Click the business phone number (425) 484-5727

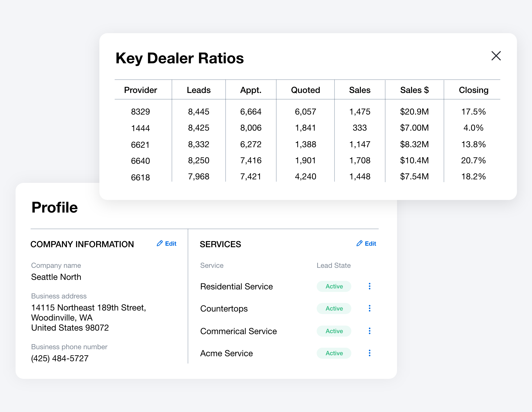coord(60,358)
